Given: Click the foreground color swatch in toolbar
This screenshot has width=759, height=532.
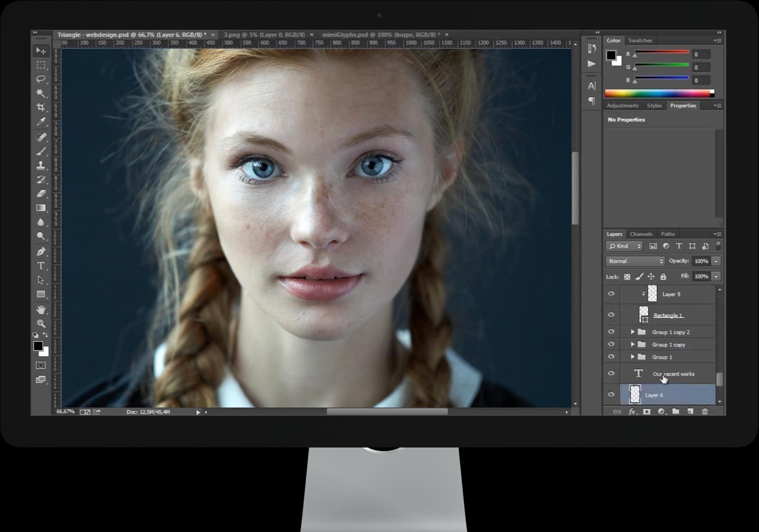Looking at the screenshot, I should 38,346.
